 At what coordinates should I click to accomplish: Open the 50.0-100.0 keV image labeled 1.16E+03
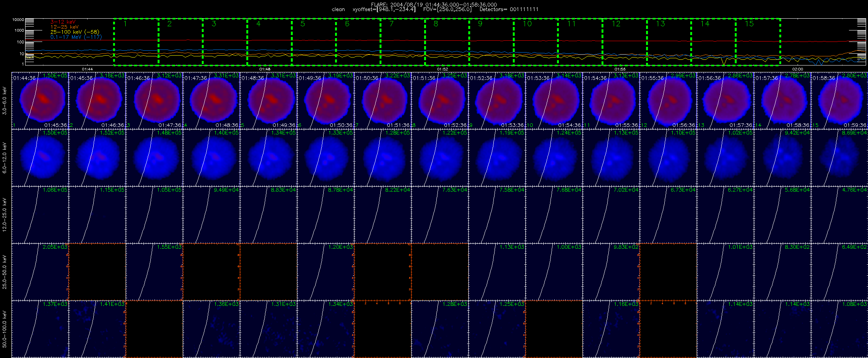(611, 329)
